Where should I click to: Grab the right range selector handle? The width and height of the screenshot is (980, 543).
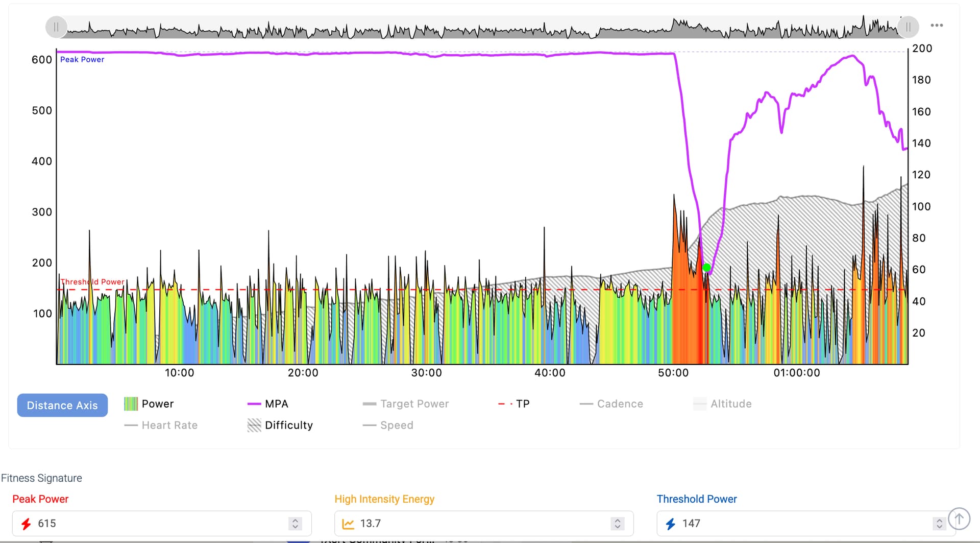(x=908, y=27)
